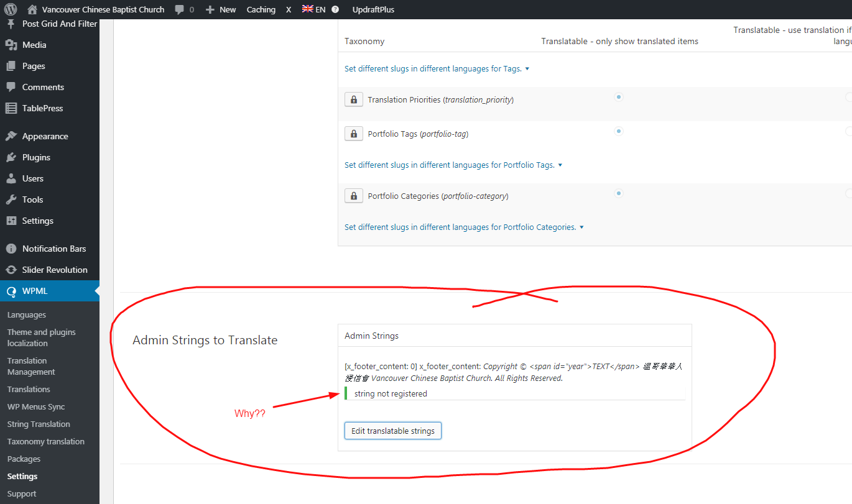The image size is (852, 504).
Task: Select translatable radio for Portfolio Tags
Action: [x=618, y=131]
